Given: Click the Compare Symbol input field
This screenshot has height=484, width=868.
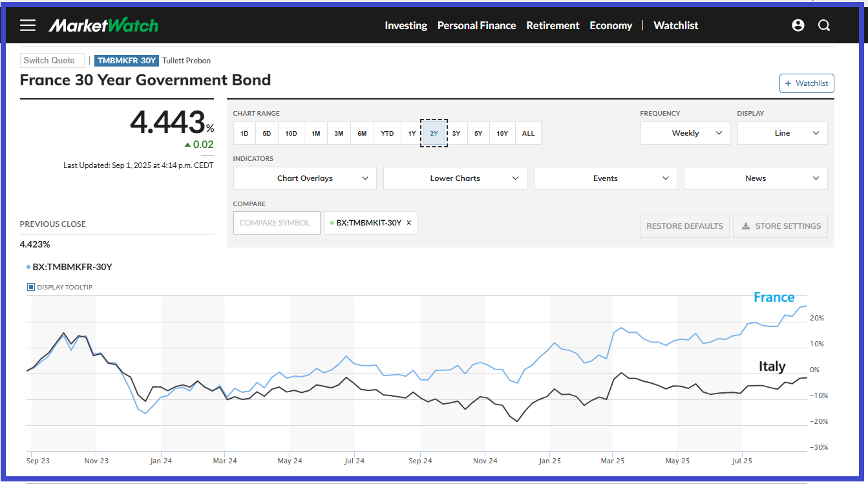Looking at the screenshot, I should coord(276,223).
